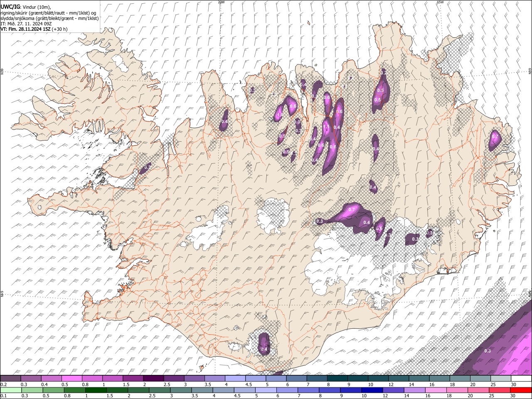Click the red bottom legend swatch after 30
This screenshot has width=532, height=399.
pyautogui.click(x=521, y=390)
